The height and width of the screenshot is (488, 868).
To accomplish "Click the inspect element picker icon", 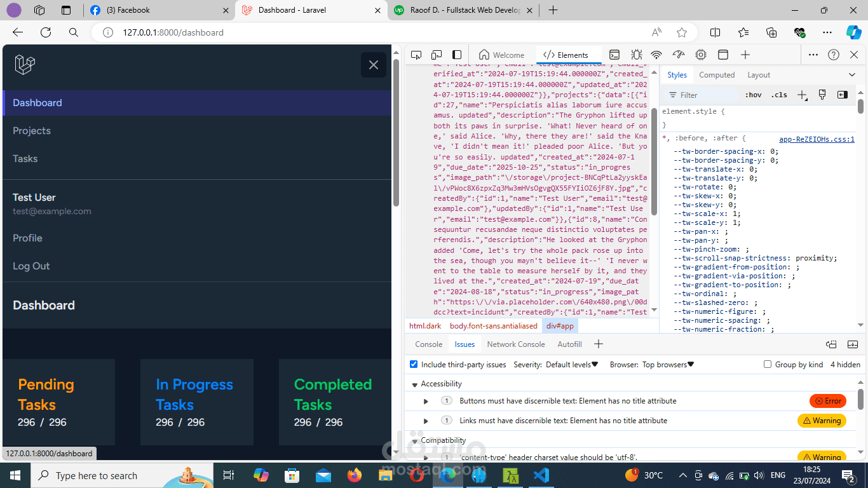I will click(x=416, y=55).
